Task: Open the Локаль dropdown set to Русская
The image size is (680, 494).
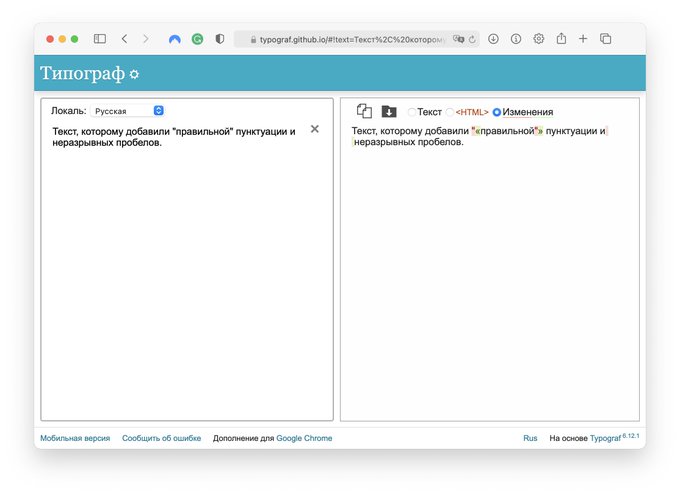Action: click(128, 111)
